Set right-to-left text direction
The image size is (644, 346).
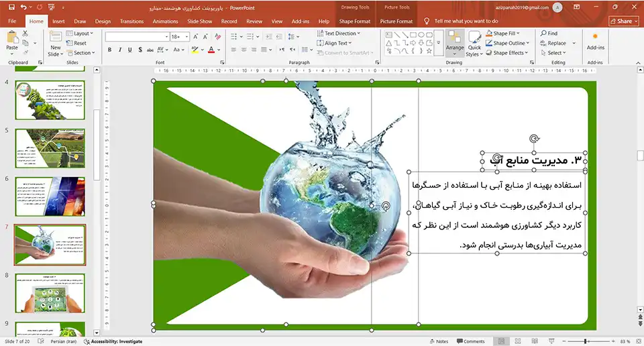(x=292, y=50)
